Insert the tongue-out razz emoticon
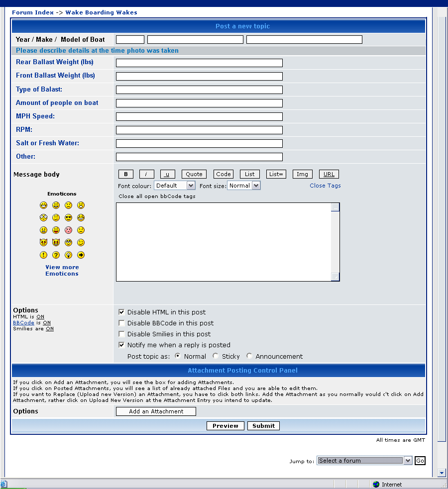This screenshot has width=448, height=489. [x=56, y=230]
